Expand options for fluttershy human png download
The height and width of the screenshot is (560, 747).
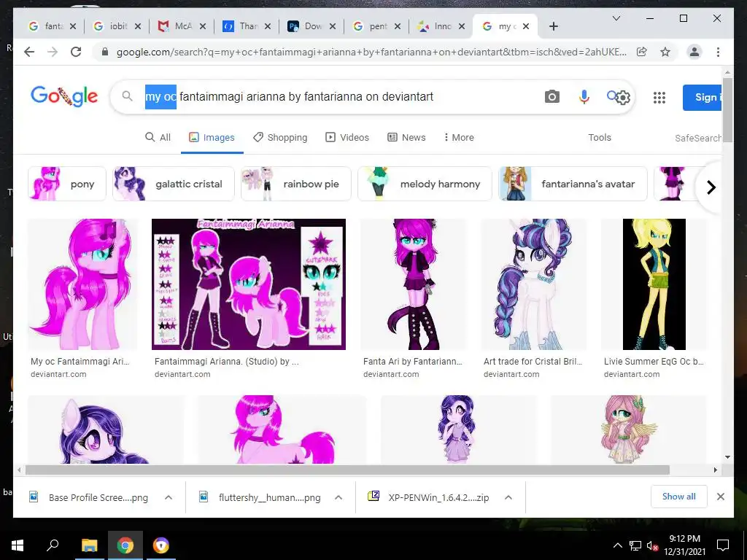click(338, 497)
